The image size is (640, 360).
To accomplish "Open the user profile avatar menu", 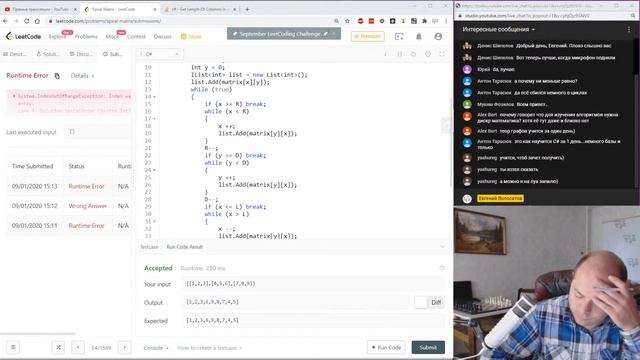I will (x=438, y=36).
